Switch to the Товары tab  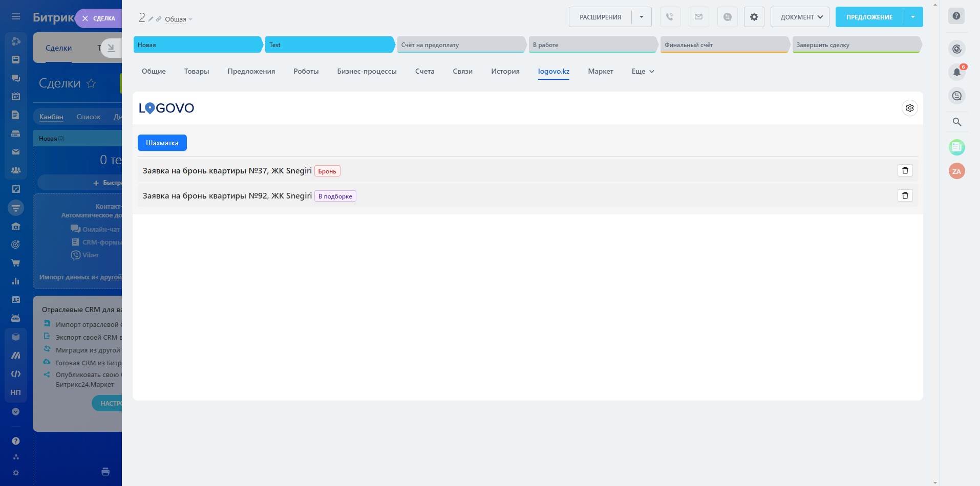tap(197, 71)
